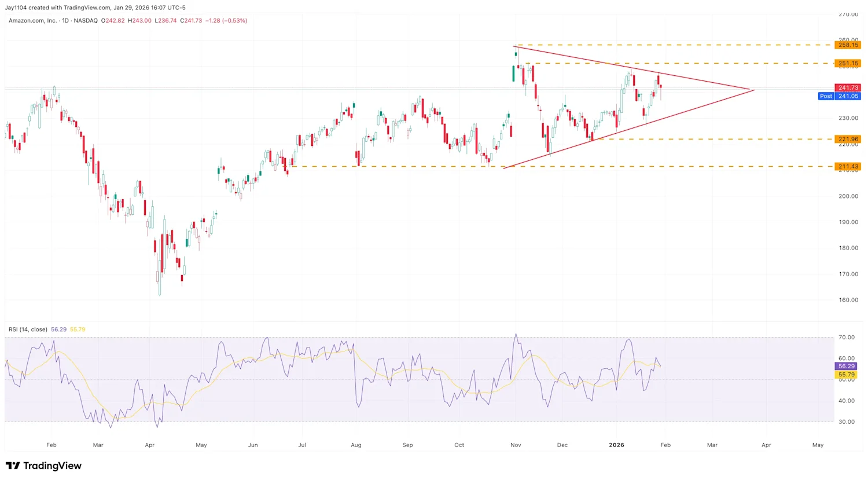Click the NASDAQ exchange label
868x480 pixels.
tap(86, 20)
